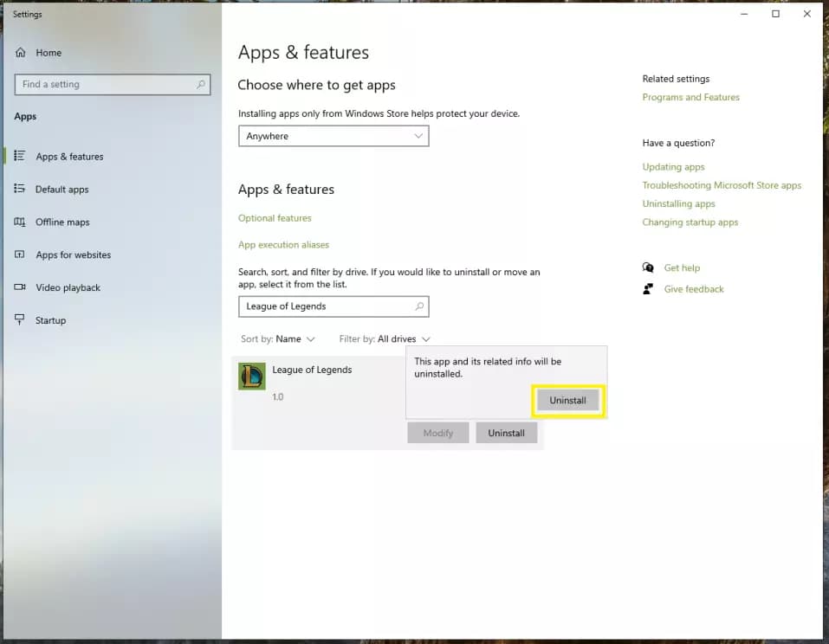Open Troubleshooting Microsoft Store apps link
The height and width of the screenshot is (644, 829).
pyautogui.click(x=722, y=185)
